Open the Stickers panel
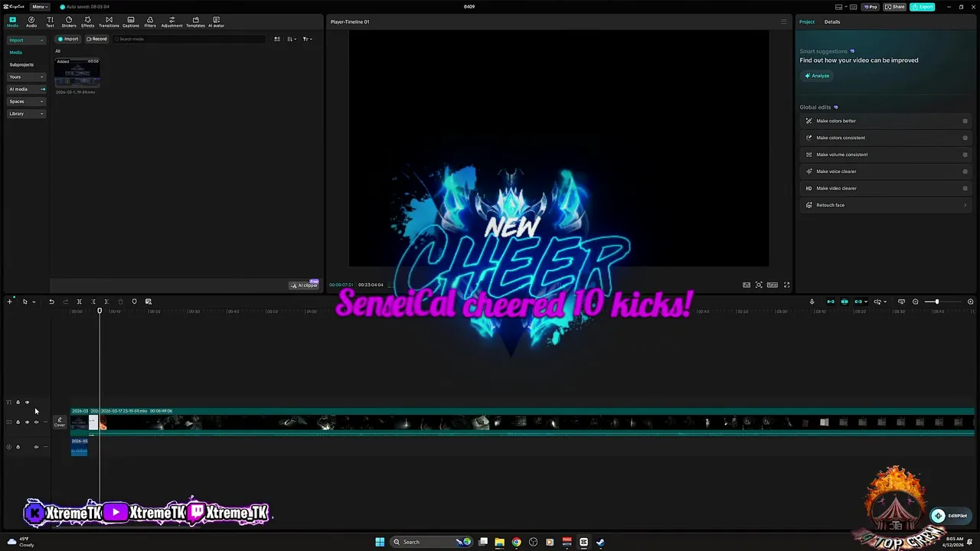The width and height of the screenshot is (980, 551). coord(69,21)
